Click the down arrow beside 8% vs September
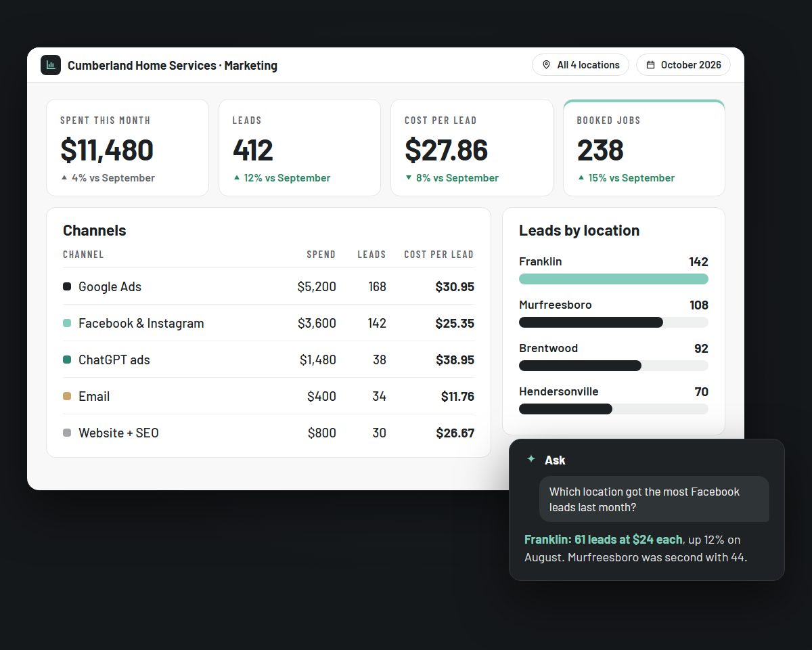This screenshot has height=650, width=812. [x=409, y=178]
